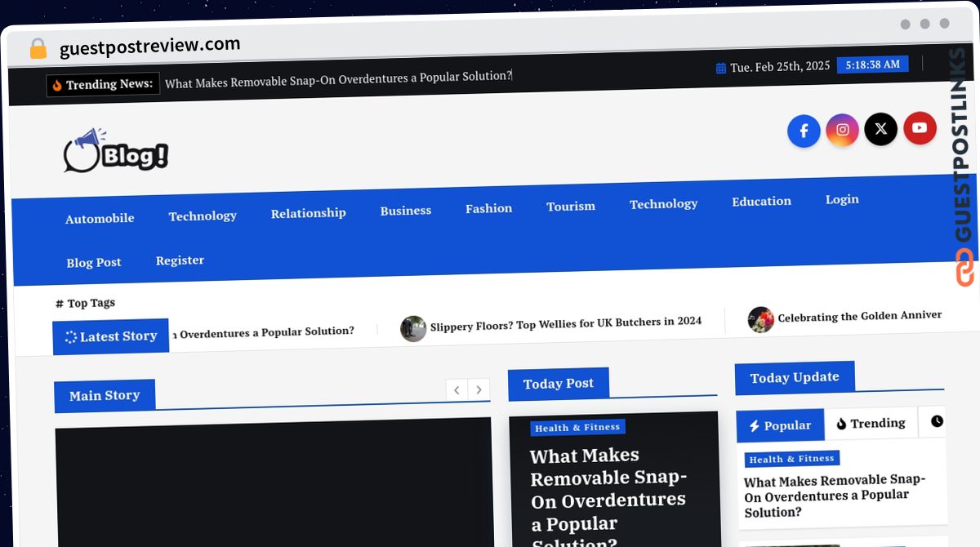
Task: Click Health & Fitness tag in Today Post
Action: point(577,427)
